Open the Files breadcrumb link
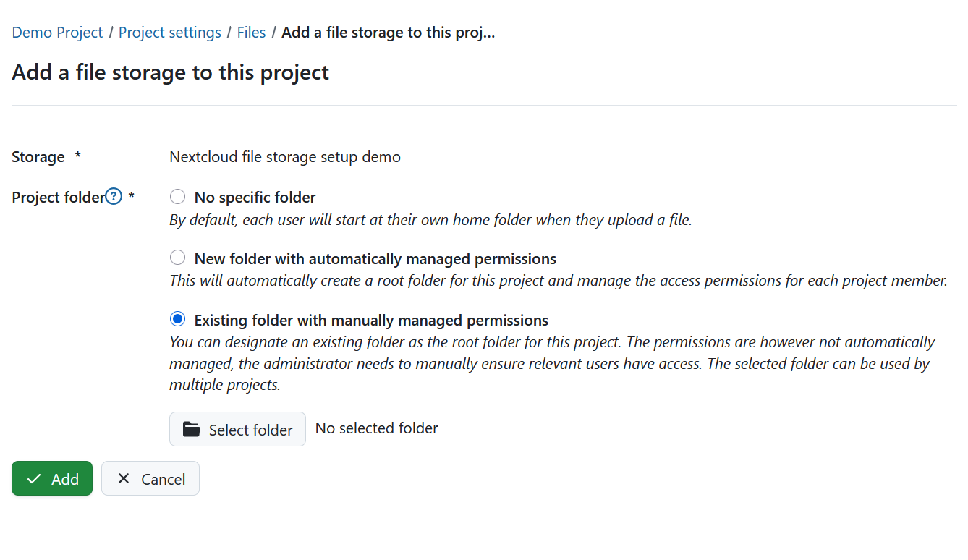Screen dimensions: 968x560 pos(251,32)
